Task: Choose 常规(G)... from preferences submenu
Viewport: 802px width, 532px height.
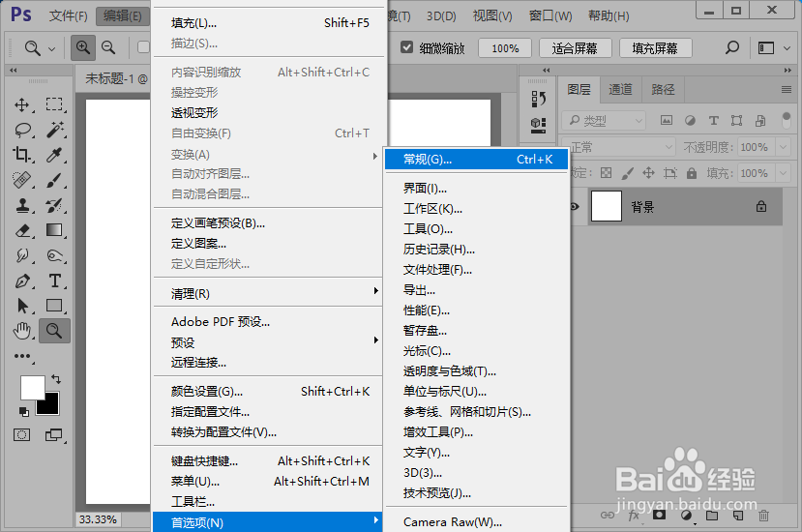Action: [477, 159]
